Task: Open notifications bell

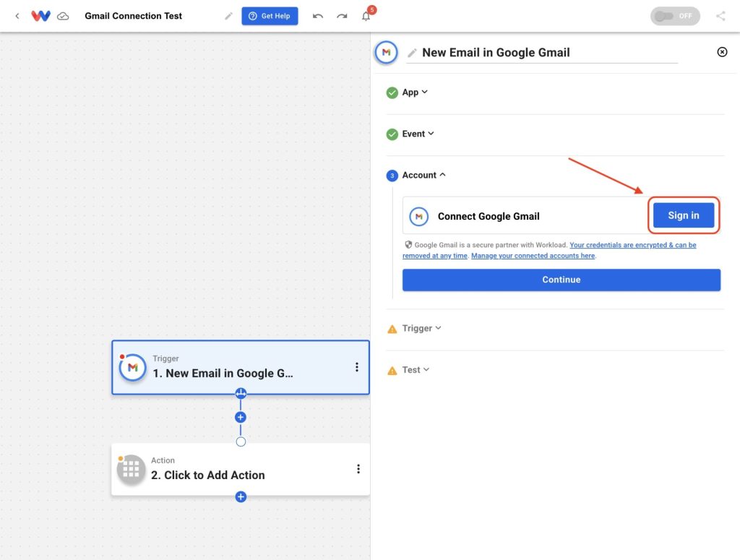Action: pos(366,16)
